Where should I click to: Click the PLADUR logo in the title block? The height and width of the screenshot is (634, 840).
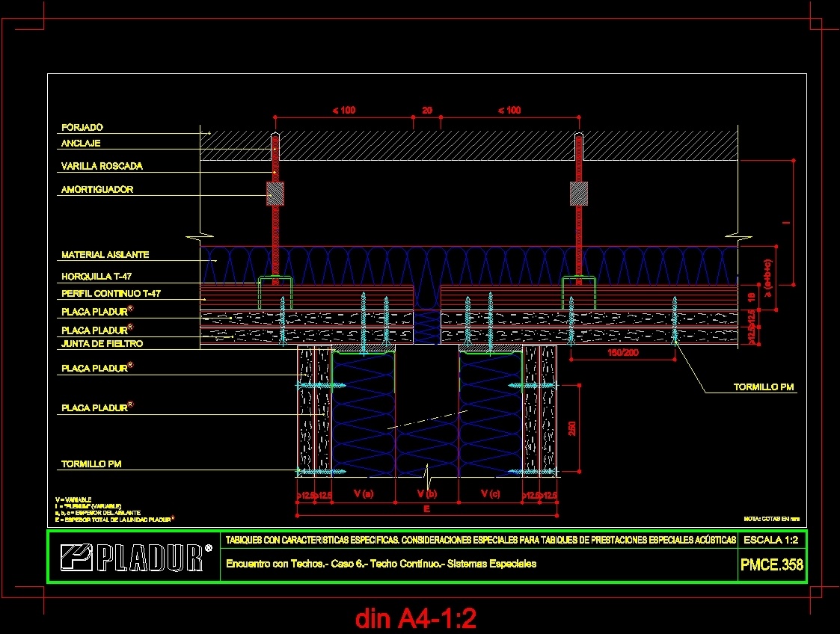[x=135, y=558]
